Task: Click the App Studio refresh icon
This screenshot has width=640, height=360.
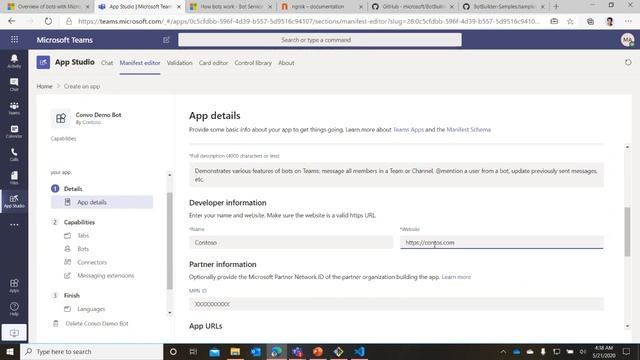Action: pos(628,62)
